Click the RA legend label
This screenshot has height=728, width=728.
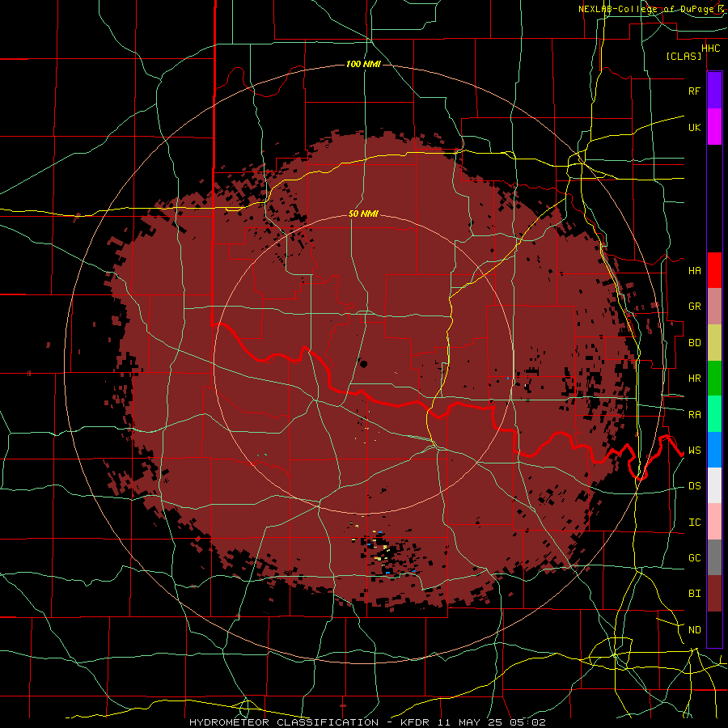click(694, 414)
